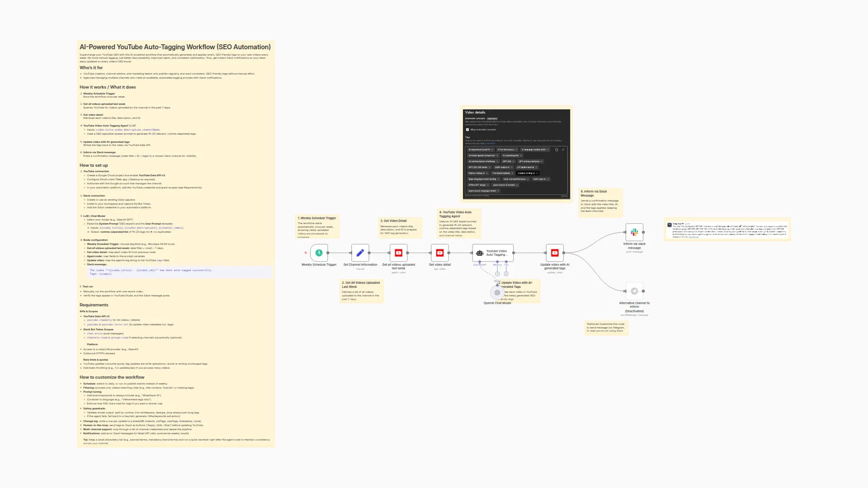Open the OpenAI Chat Model node
This screenshot has width=868, height=488.
[x=497, y=292]
